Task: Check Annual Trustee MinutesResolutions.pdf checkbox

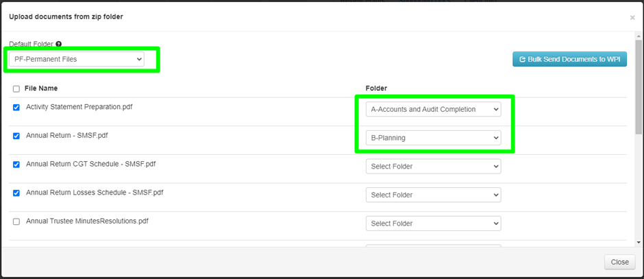Action: click(16, 222)
